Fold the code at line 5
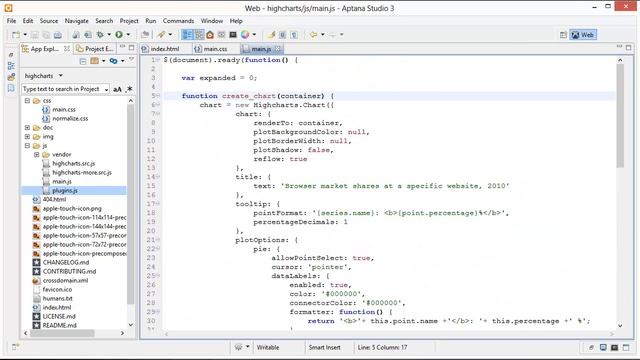The width and height of the screenshot is (640, 360). pyautogui.click(x=158, y=96)
